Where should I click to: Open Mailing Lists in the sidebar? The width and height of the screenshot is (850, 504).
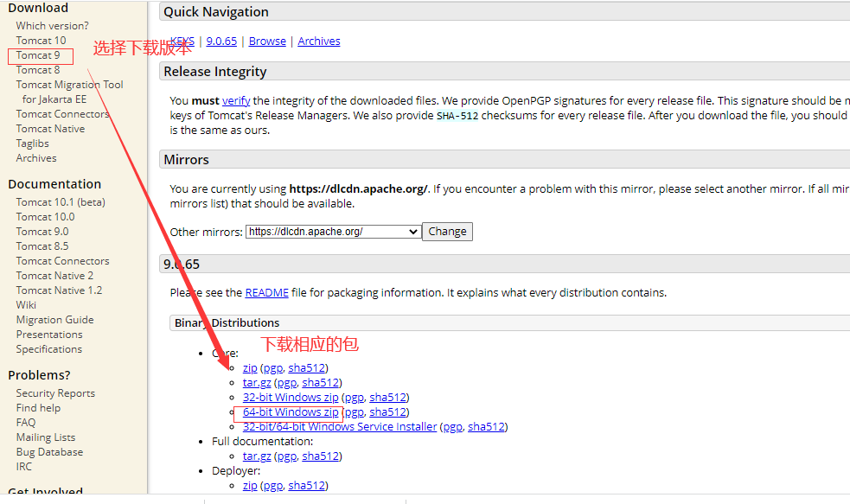46,437
